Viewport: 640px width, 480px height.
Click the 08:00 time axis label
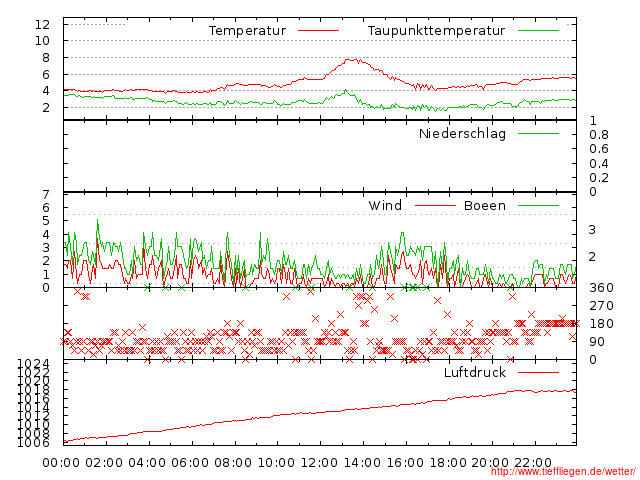point(233,463)
